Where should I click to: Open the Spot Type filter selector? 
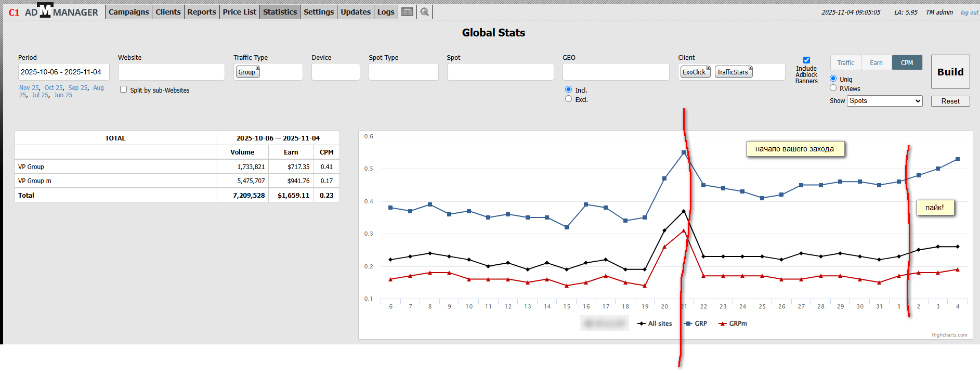point(403,72)
